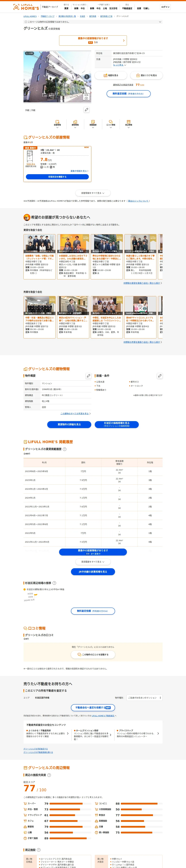Image resolution: width=186 pixels, height=868 pixels.
Task: Click 賃貸物件の詳細を見る button
Action: [69, 425]
